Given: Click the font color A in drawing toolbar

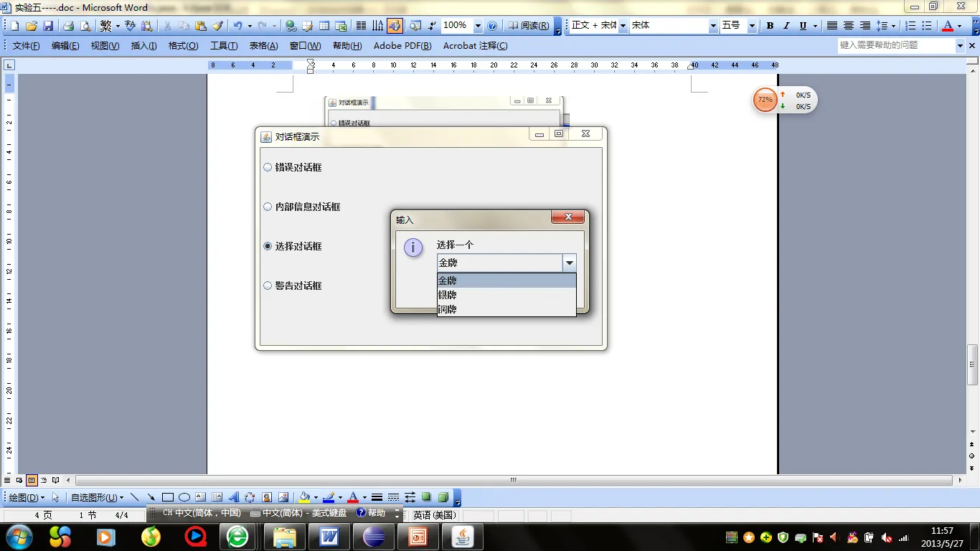Looking at the screenshot, I should click(x=352, y=496).
